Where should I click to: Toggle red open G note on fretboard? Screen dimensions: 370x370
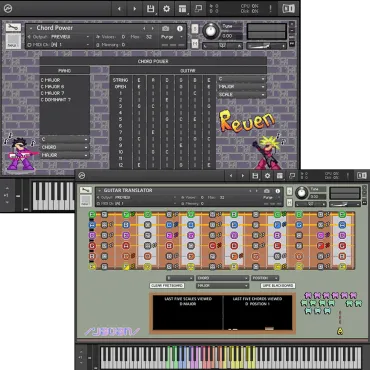pyautogui.click(x=93, y=246)
